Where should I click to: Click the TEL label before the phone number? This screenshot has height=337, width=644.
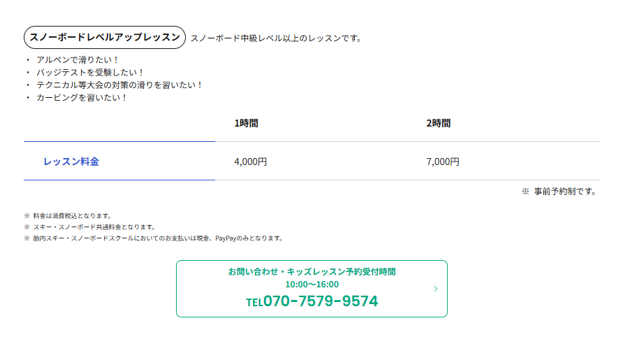254,303
